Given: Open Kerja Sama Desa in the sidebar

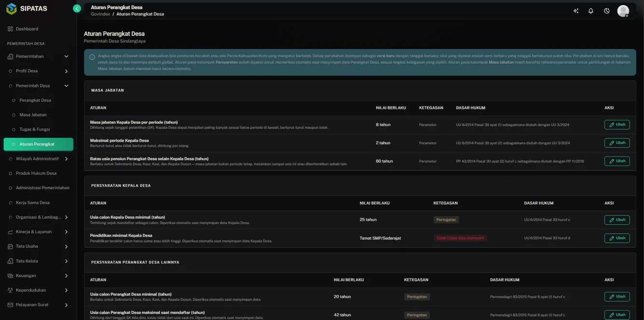Looking at the screenshot, I should [39, 203].
